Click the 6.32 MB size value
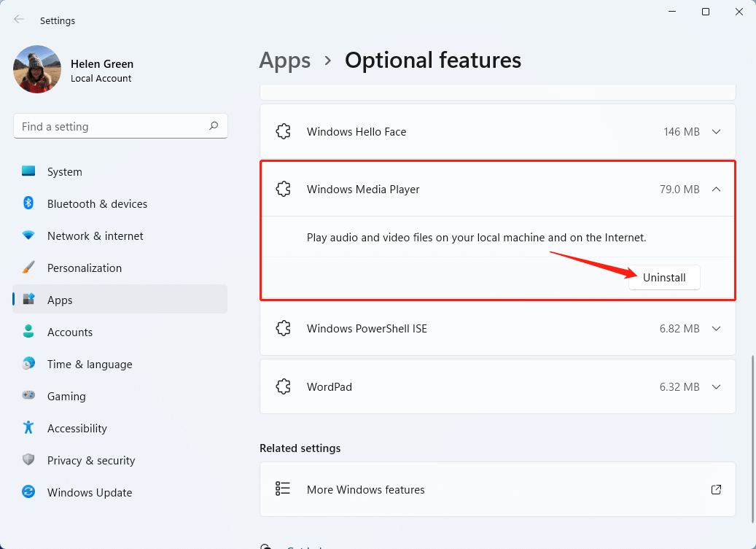 (x=679, y=387)
